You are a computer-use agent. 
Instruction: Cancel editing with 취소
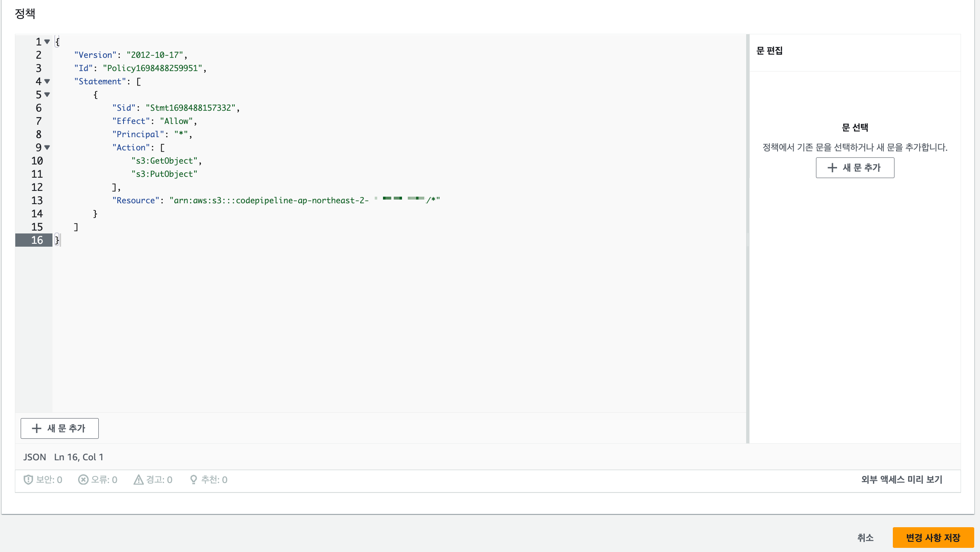pos(865,538)
